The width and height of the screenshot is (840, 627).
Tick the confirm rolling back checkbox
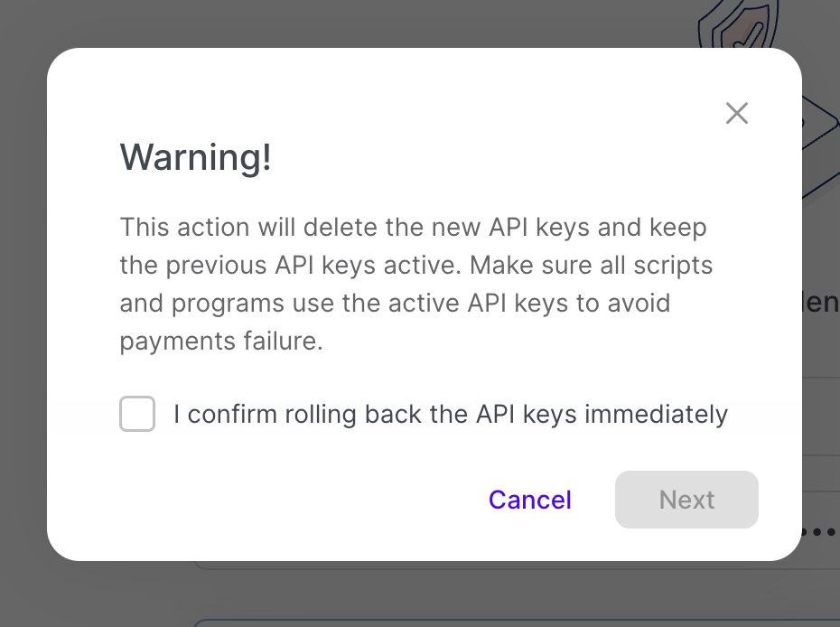click(137, 415)
